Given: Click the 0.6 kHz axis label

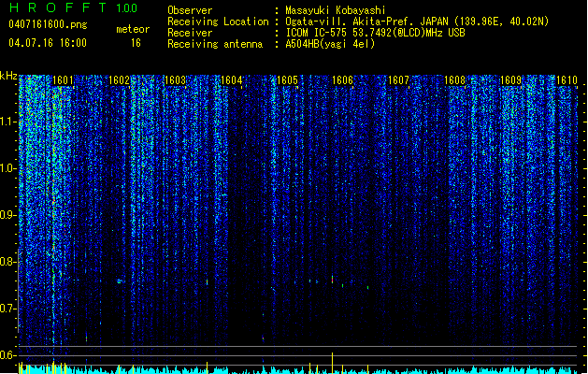Looking at the screenshot, I should tap(8, 355).
